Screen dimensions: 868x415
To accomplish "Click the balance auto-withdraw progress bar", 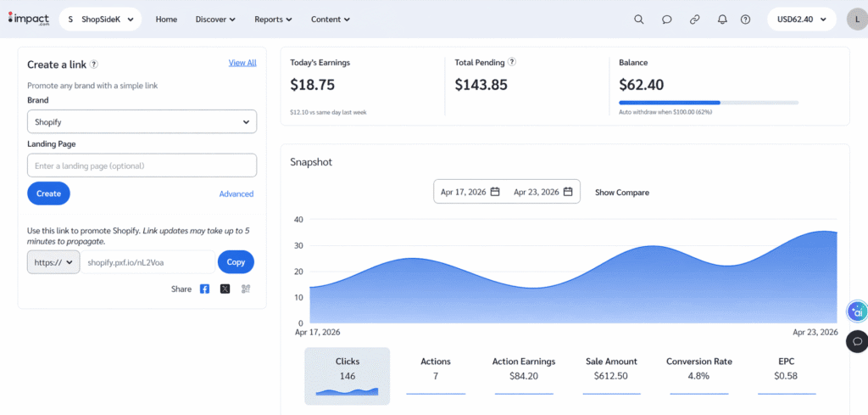I will (x=709, y=103).
